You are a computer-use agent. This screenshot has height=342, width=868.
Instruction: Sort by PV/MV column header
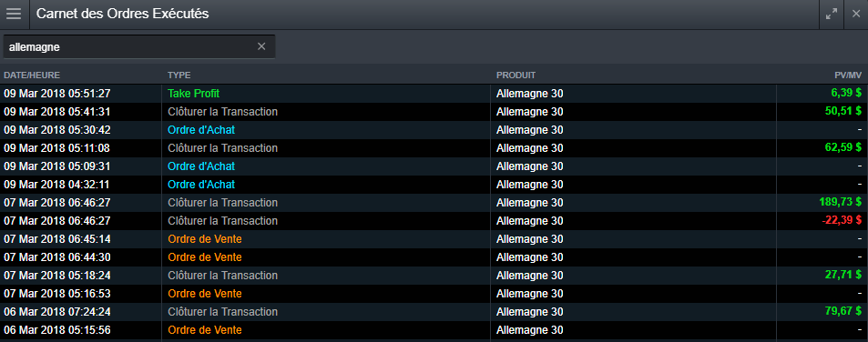click(848, 75)
